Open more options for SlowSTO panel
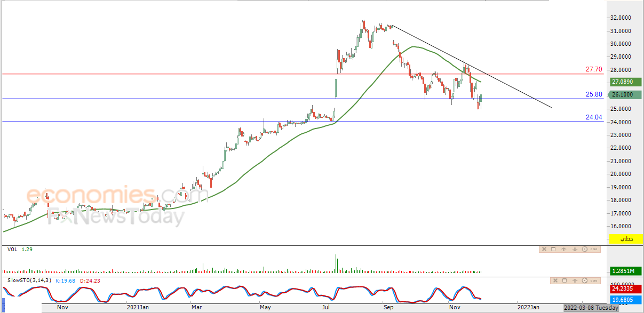 tap(594, 280)
